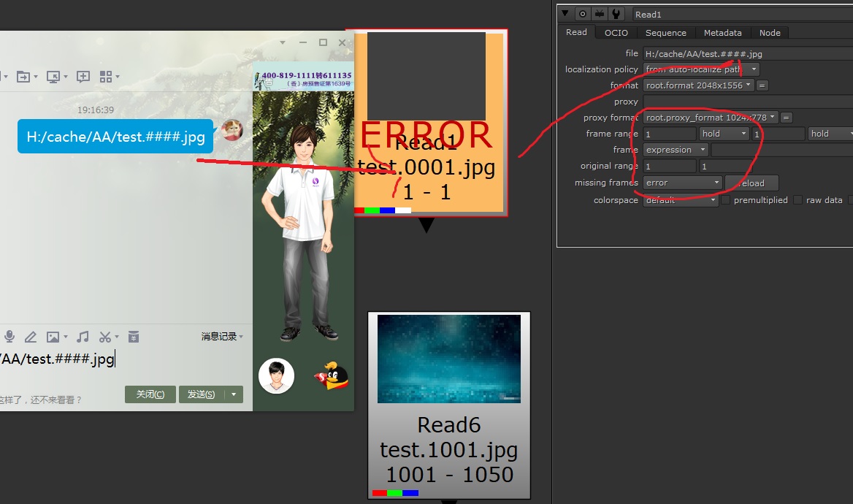Viewport: 853px width, 504px height.
Task: Click the 发送(S) send button
Action: (202, 394)
